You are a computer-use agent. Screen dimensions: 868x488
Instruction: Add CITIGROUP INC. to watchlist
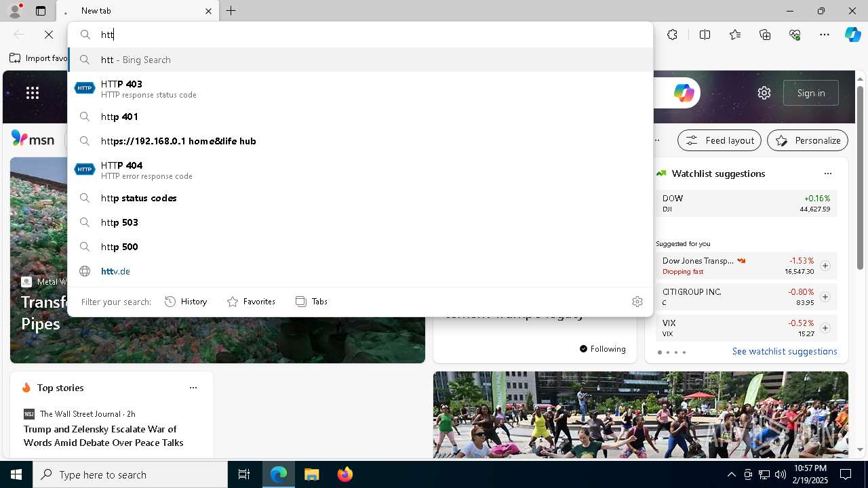pyautogui.click(x=825, y=297)
